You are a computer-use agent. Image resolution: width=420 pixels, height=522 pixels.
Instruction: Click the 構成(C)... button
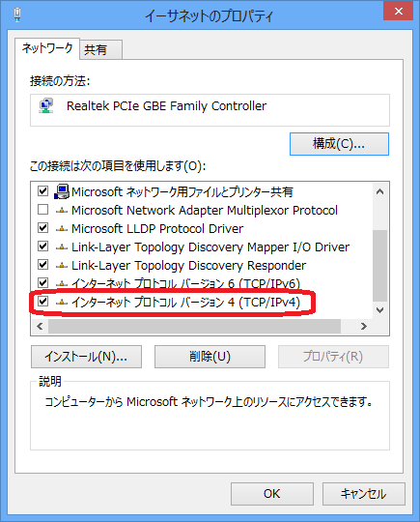339,144
